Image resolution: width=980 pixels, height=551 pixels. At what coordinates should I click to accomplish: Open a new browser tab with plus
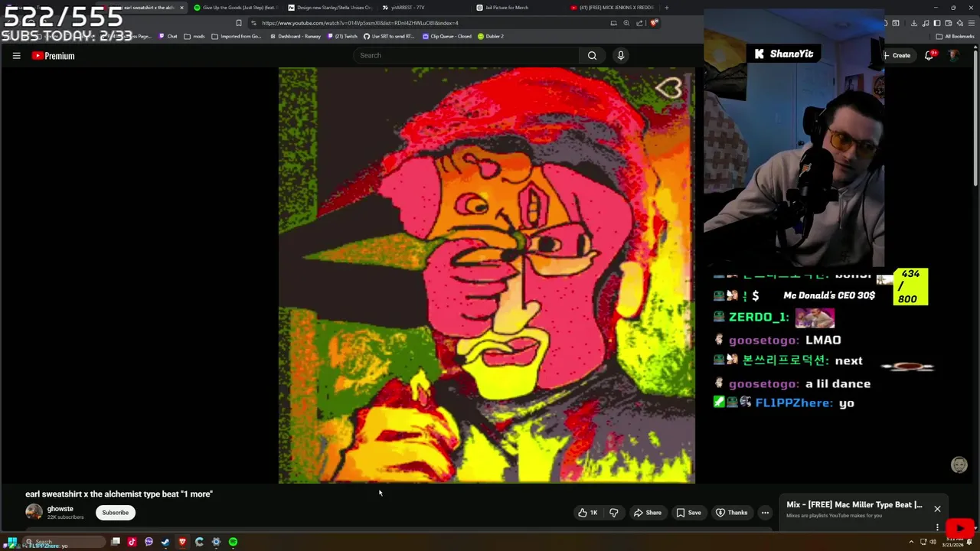(x=666, y=8)
